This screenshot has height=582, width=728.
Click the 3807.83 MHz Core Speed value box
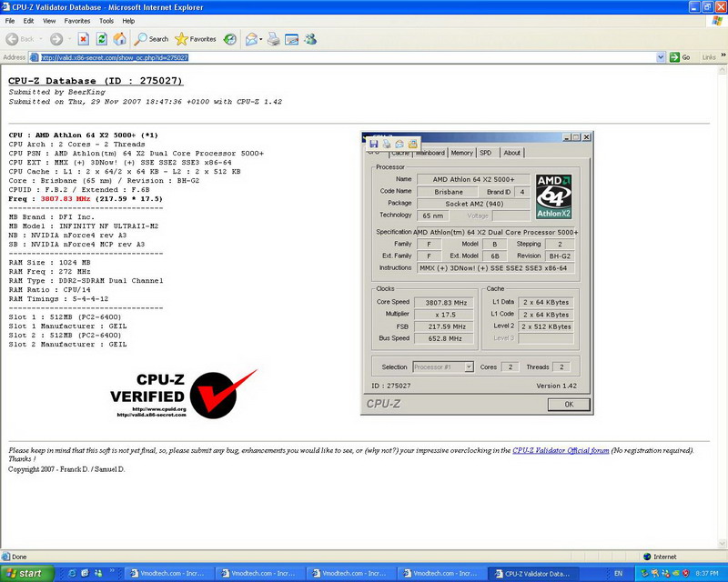(446, 303)
